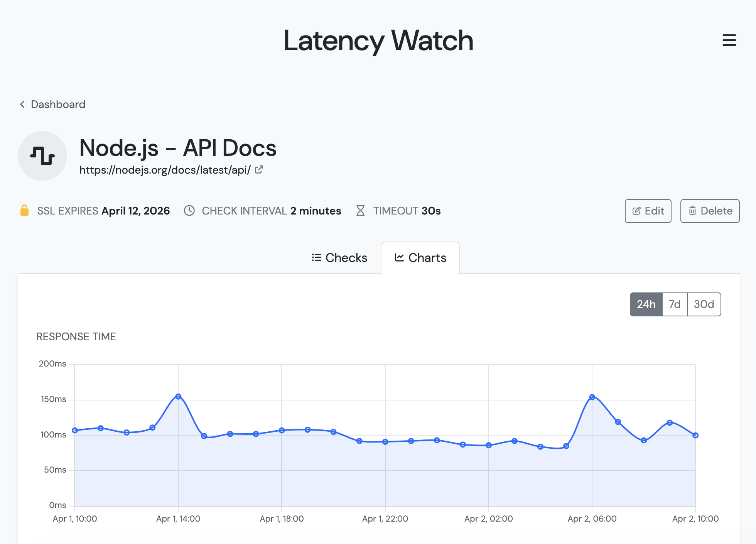Viewport: 756px width, 544px height.
Task: Open the nodejs.org API docs URL
Action: click(x=165, y=170)
